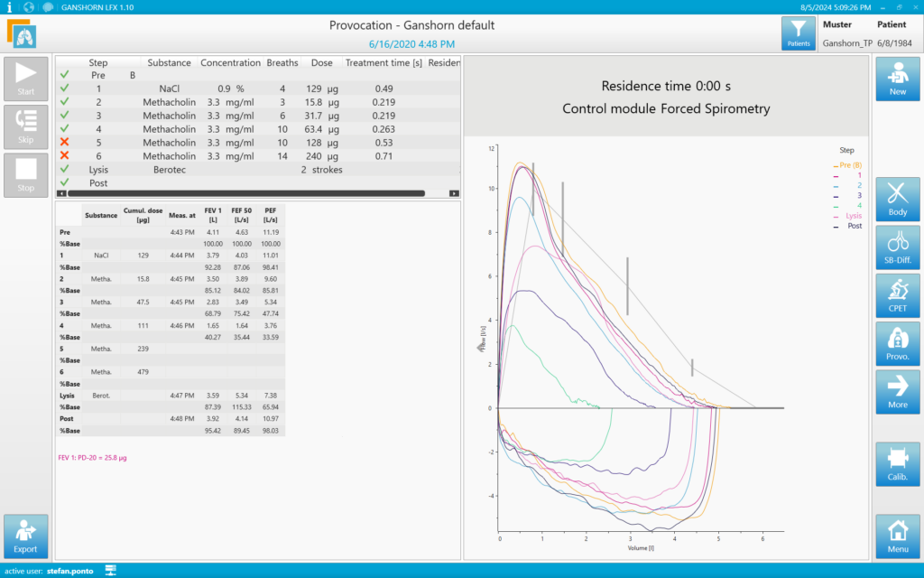Screen dimensions: 924x578
Task: Click the FEF 50 [L/s] column header
Action: (242, 215)
